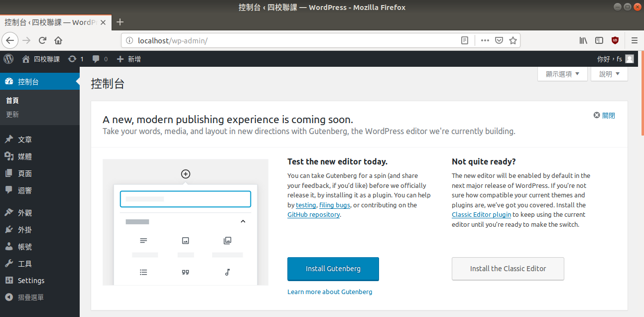
Task: Open user profile 你好, fs
Action: [615, 59]
